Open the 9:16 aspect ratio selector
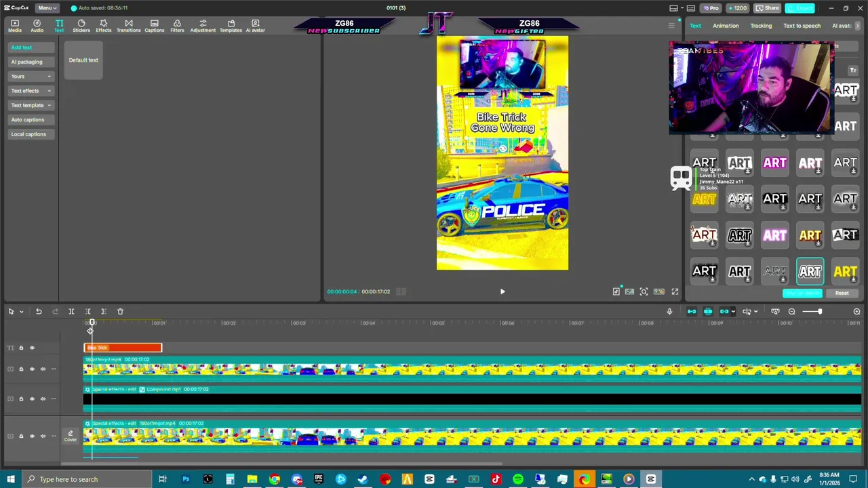 pyautogui.click(x=658, y=291)
